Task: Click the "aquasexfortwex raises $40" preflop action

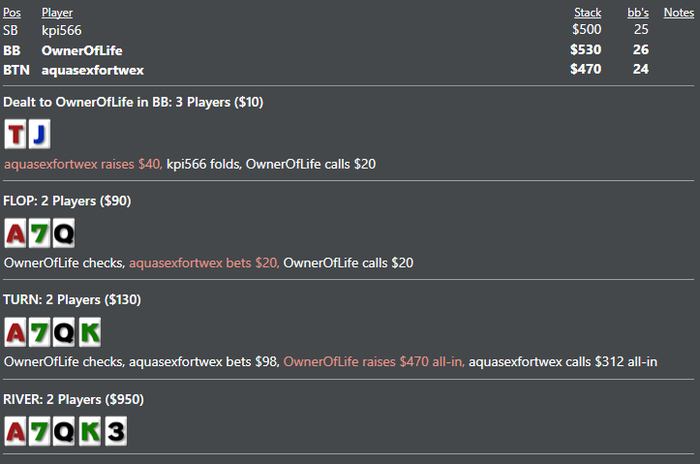Action: click(x=83, y=164)
